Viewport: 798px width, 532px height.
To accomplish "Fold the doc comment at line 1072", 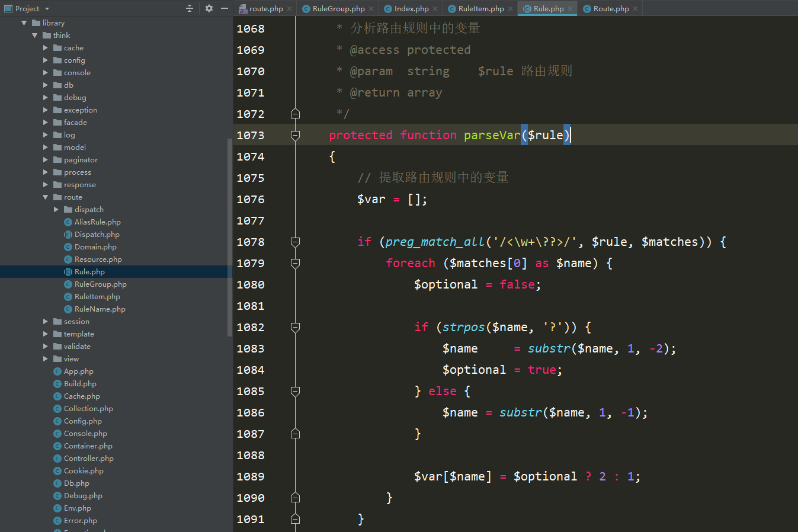I will pyautogui.click(x=295, y=114).
